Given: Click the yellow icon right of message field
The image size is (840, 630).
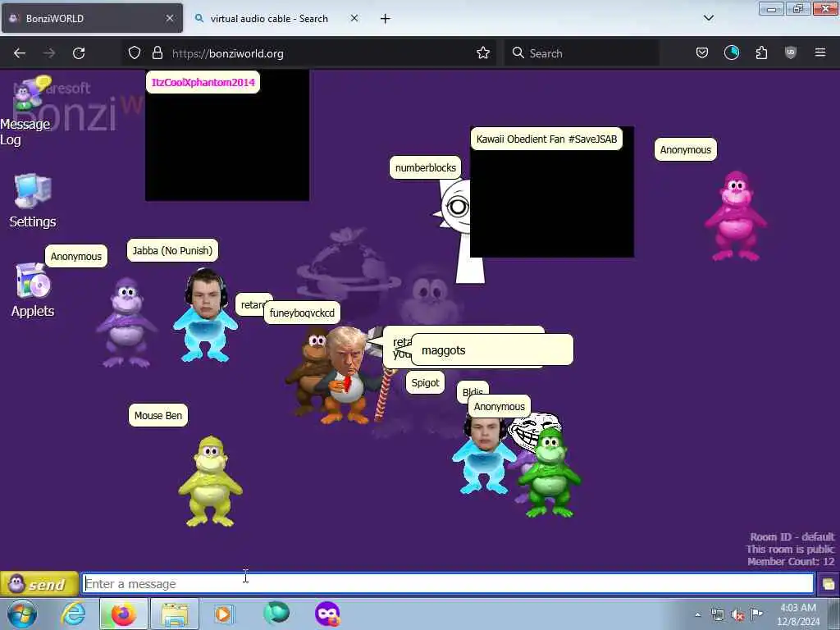Looking at the screenshot, I should coord(829,584).
